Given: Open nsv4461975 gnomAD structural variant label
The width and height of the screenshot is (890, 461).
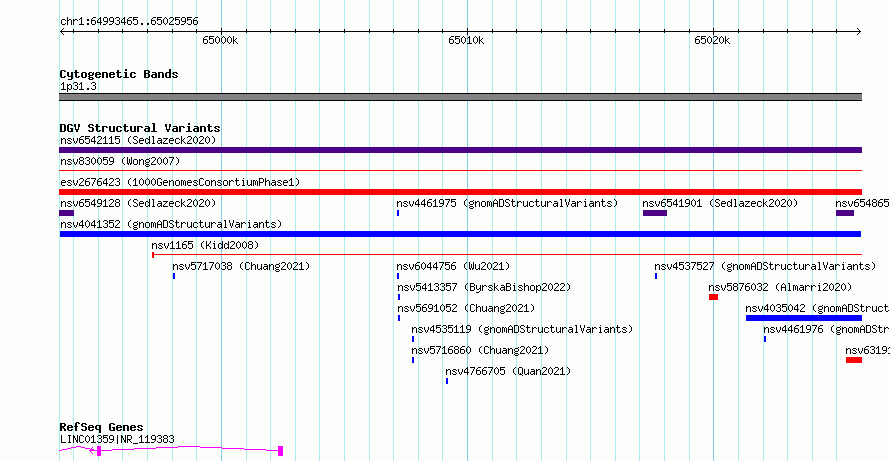Looking at the screenshot, I should (507, 203).
